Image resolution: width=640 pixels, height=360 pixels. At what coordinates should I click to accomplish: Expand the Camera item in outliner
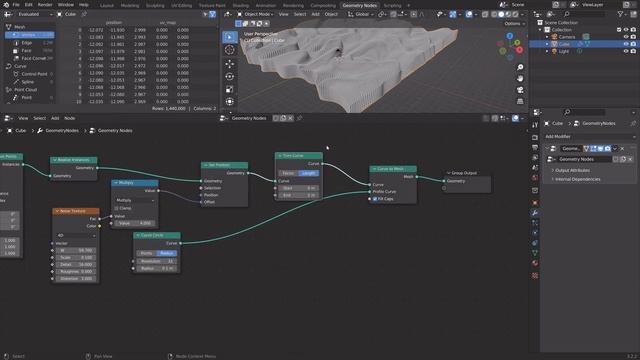tap(547, 37)
